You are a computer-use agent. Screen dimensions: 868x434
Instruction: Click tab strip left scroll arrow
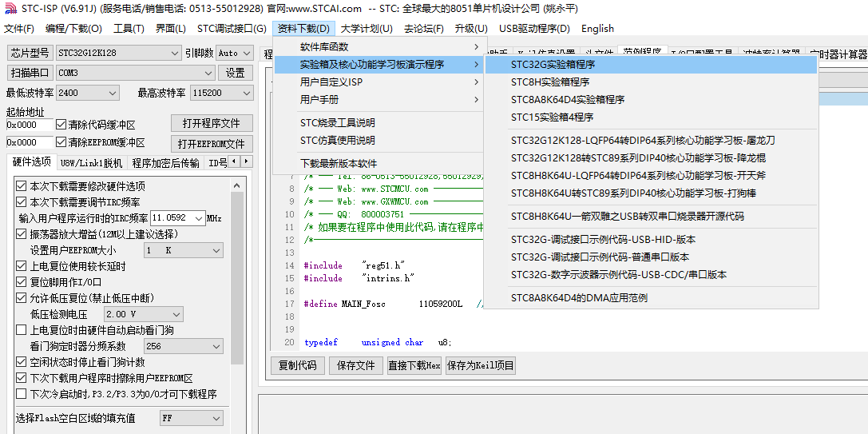(234, 161)
